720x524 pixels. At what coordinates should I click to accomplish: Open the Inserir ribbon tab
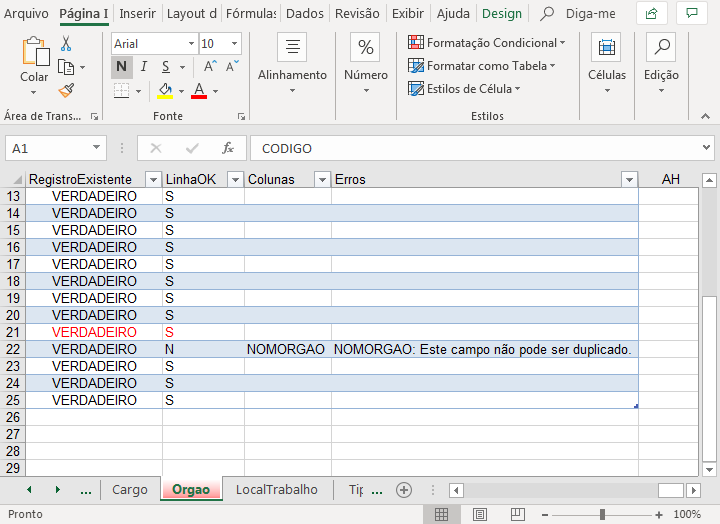click(x=137, y=14)
